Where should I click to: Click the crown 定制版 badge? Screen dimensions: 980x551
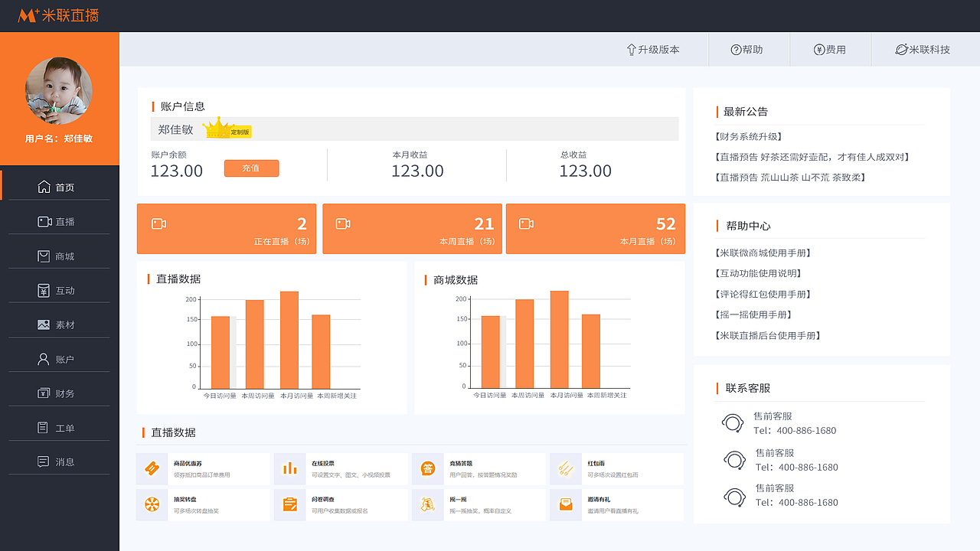[x=227, y=129]
